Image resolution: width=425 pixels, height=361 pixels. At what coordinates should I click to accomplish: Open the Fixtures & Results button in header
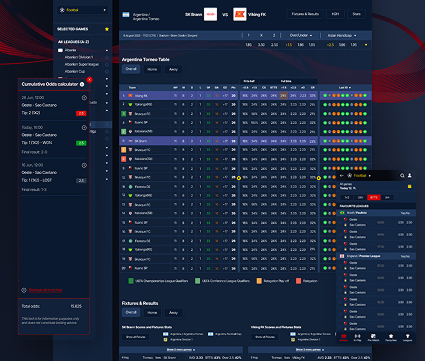click(305, 14)
